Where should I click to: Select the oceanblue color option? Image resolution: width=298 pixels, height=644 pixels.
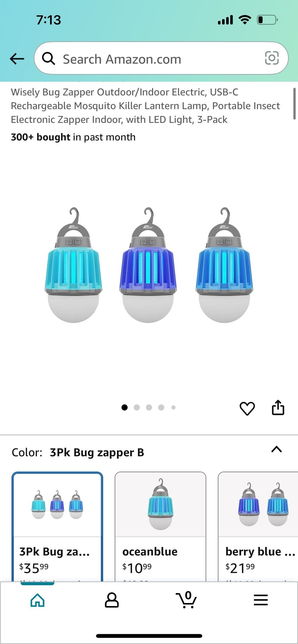point(160,527)
